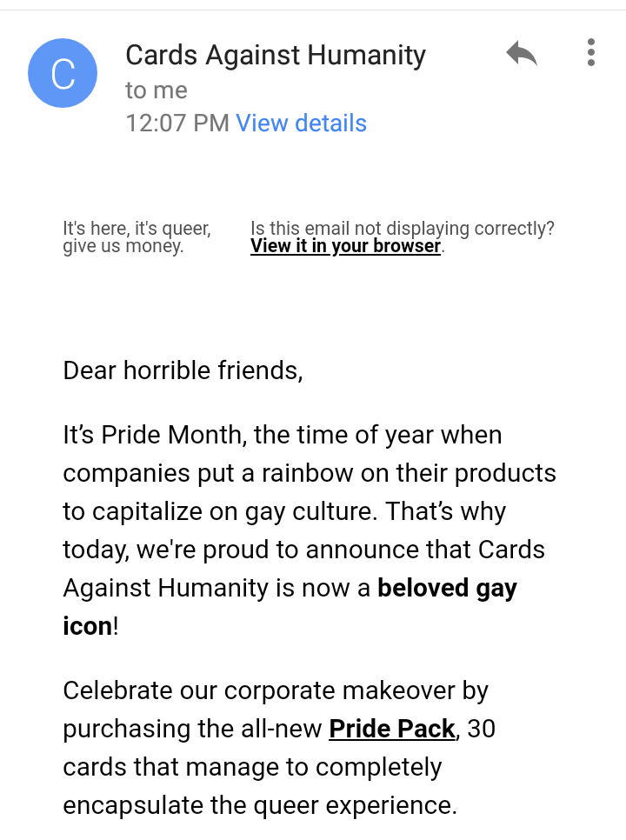Image resolution: width=626 pixels, height=840 pixels.
Task: Click the bold word "icon" in the body
Action: pos(87,626)
